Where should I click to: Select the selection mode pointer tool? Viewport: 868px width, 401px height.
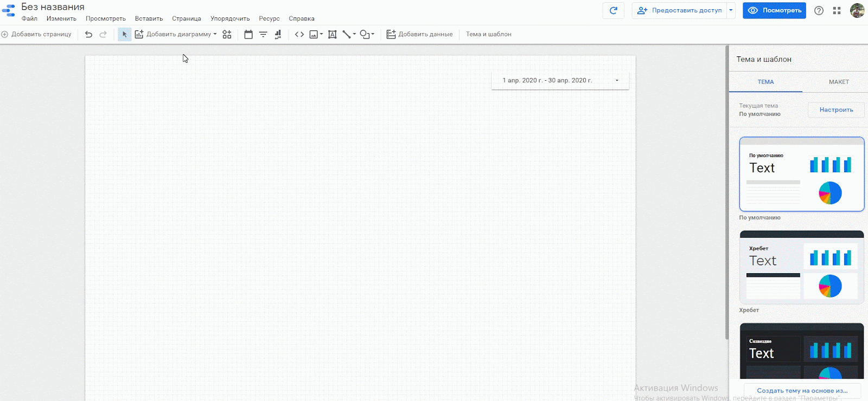pyautogui.click(x=124, y=34)
